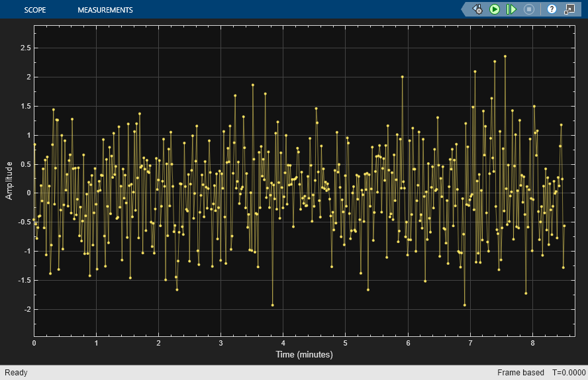Screen dimensions: 588x380
Task: Click the T=0.0000 time status
Action: click(x=569, y=373)
